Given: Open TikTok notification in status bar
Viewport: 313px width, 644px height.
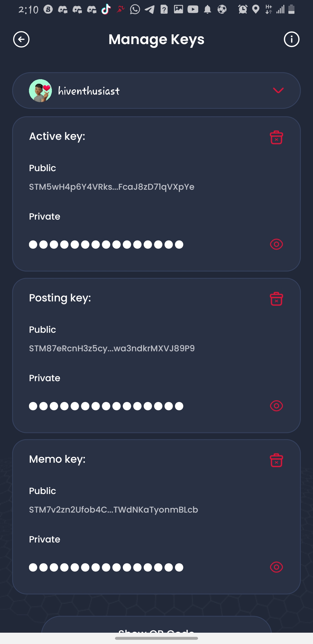Looking at the screenshot, I should [106, 9].
